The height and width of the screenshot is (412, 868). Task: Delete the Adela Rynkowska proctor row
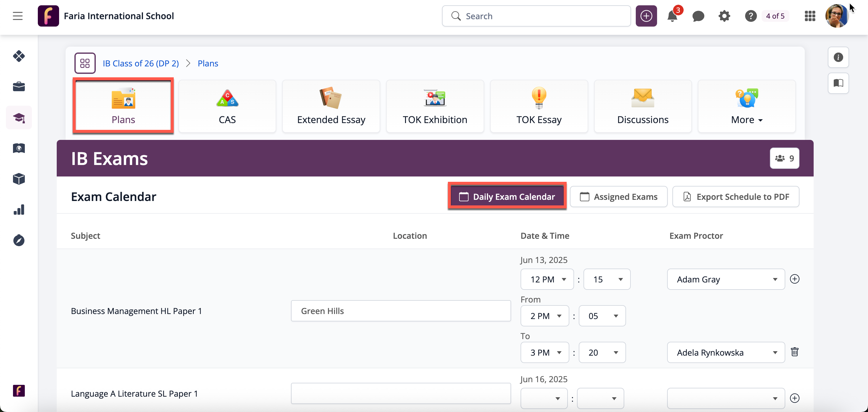[x=794, y=352]
